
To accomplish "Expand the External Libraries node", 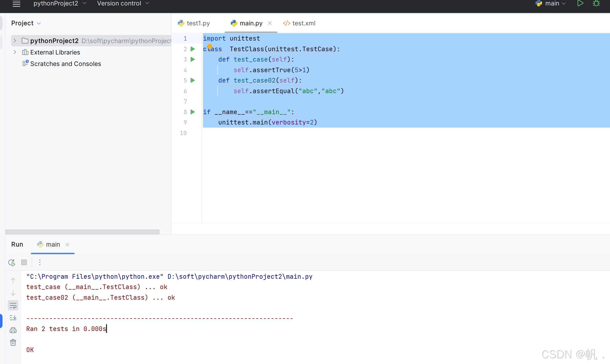I will point(15,52).
